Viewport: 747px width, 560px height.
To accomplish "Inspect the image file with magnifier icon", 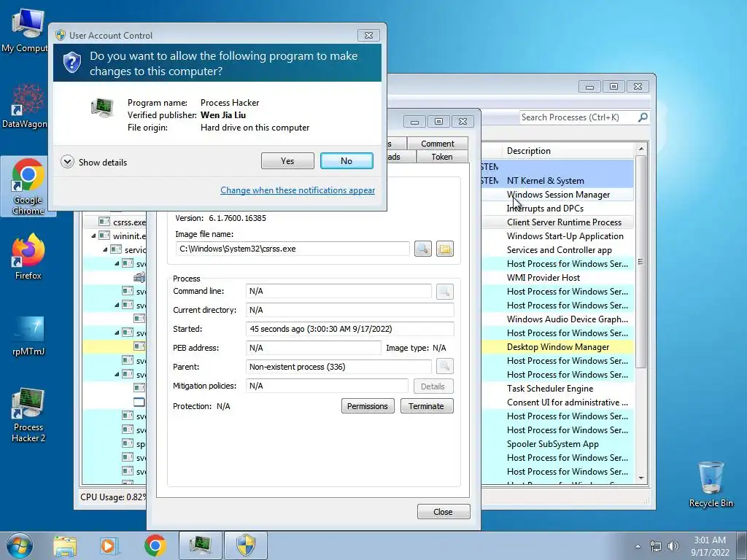I will click(422, 249).
